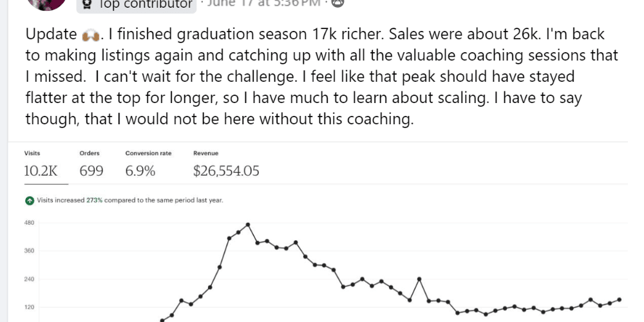Viewport: 644px width, 322px height.
Task: Click the group privacy icon beside the timestamp
Action: tap(339, 3)
